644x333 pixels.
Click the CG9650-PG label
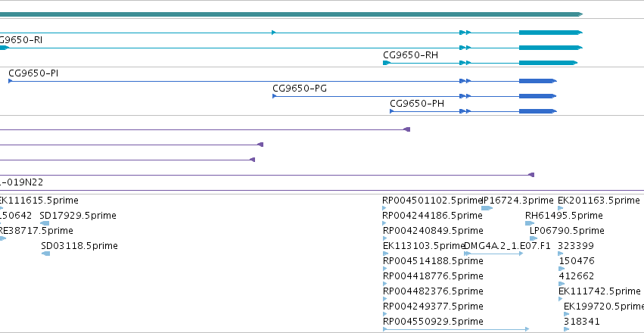click(300, 89)
